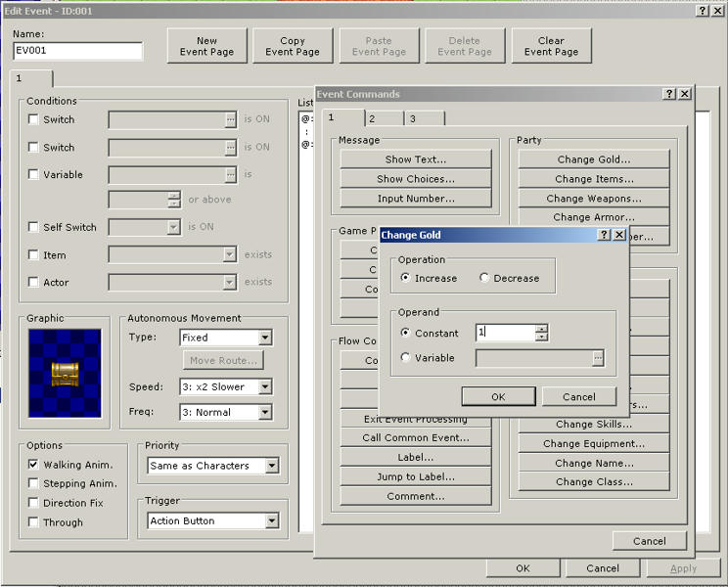728x587 pixels.
Task: Open the Trigger dropdown
Action: point(272,520)
